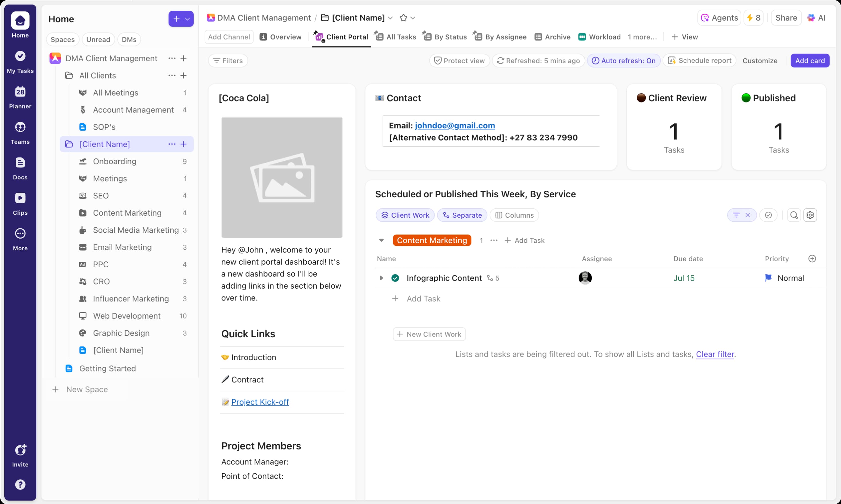Open the task list settings gear
Viewport: 841px width, 504px height.
(x=810, y=215)
